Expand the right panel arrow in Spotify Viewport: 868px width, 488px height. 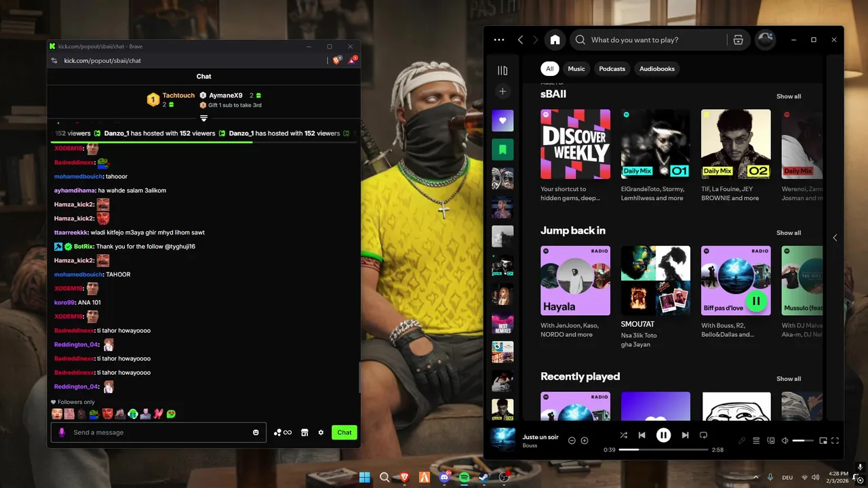[x=835, y=237]
